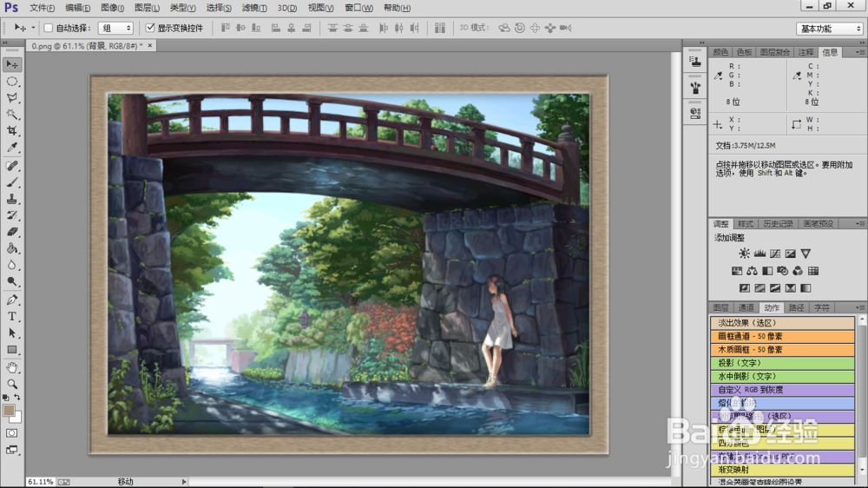Select the Path Selection tool

11,333
